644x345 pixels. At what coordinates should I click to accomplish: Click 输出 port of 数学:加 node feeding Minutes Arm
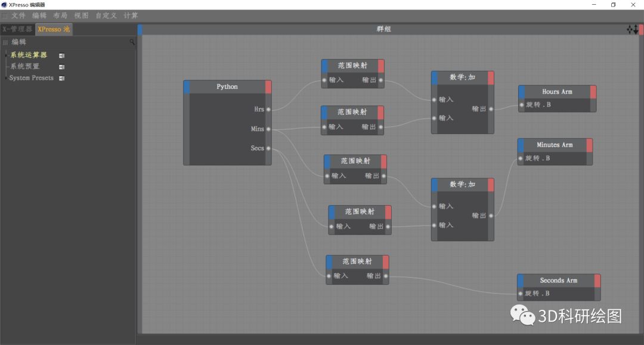tap(491, 216)
